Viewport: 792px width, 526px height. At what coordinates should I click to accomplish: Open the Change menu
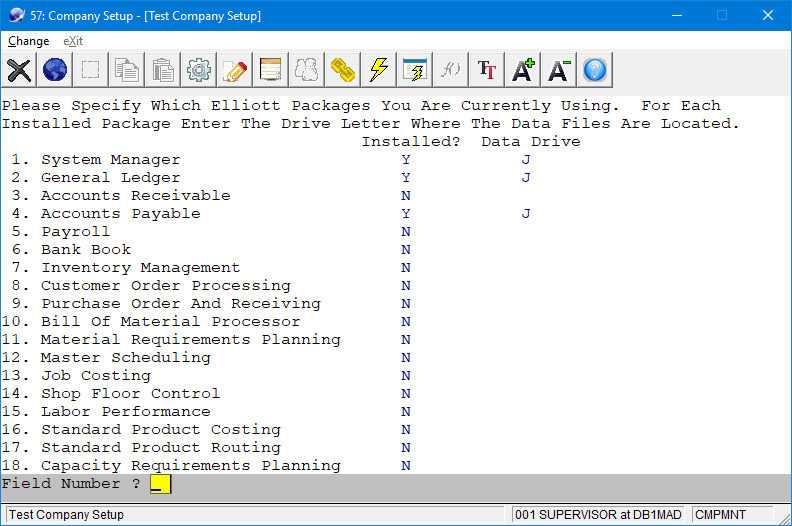pos(28,41)
